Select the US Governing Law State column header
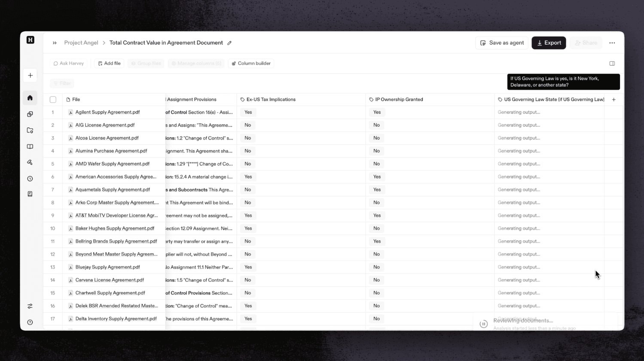 pos(549,100)
